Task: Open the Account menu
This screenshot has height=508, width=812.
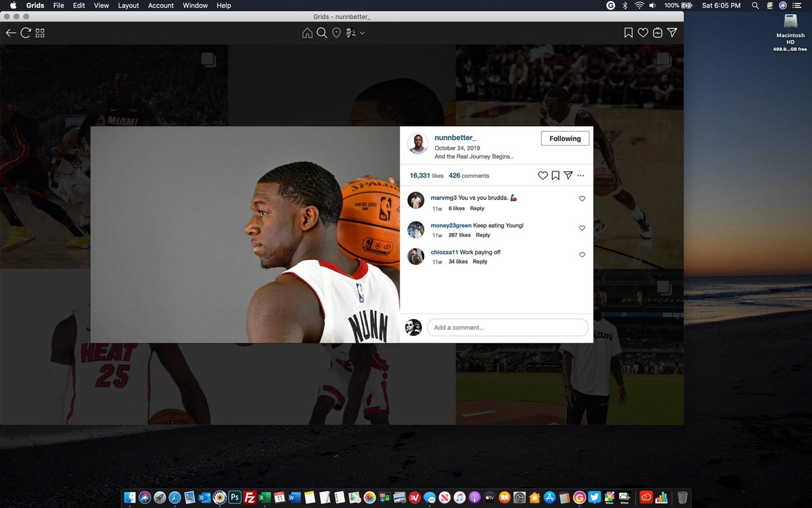Action: pyautogui.click(x=161, y=5)
